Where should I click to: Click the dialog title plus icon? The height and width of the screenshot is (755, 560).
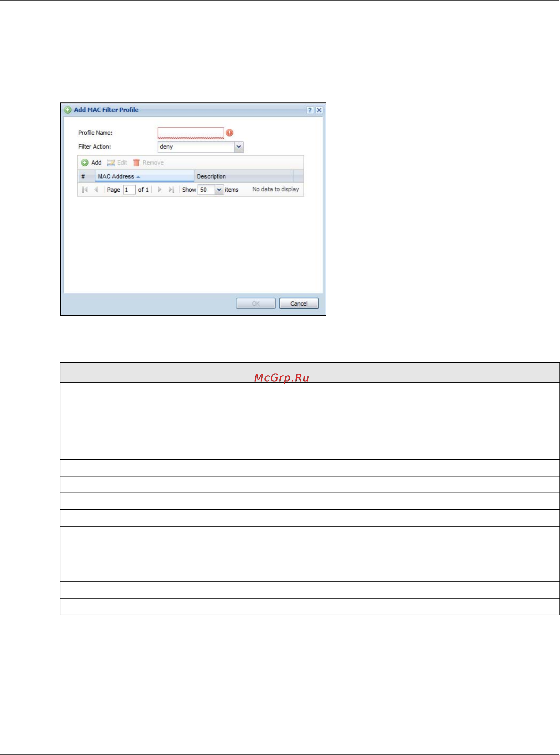coord(68,110)
